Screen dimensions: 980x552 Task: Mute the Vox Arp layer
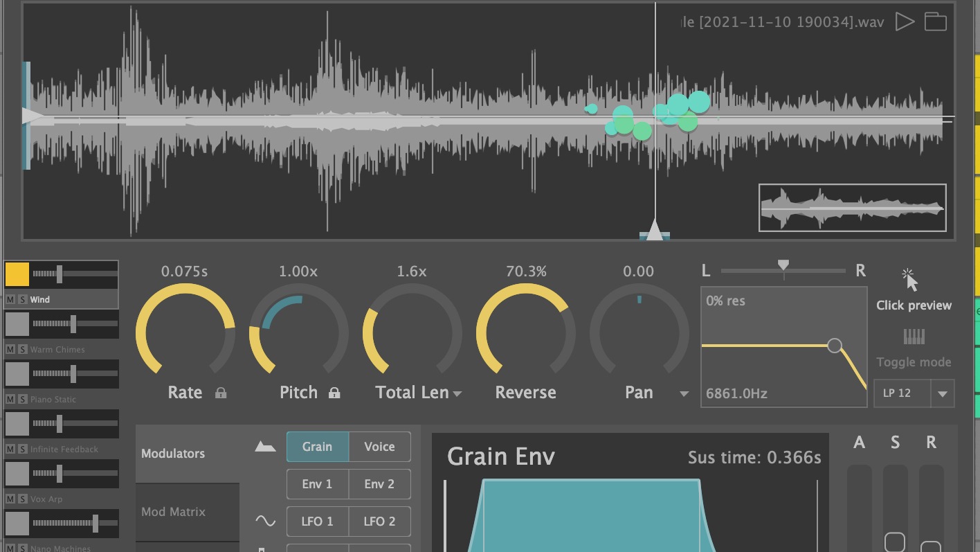(x=10, y=499)
